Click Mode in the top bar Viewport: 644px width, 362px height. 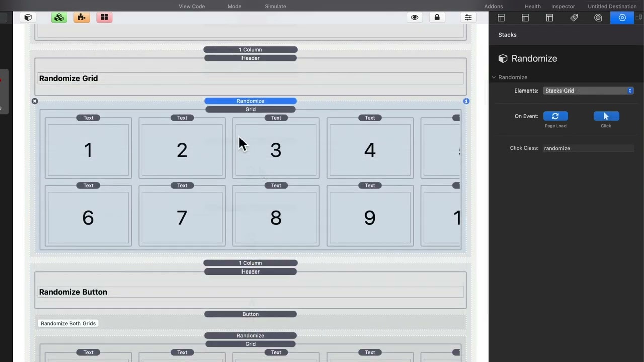(x=234, y=6)
